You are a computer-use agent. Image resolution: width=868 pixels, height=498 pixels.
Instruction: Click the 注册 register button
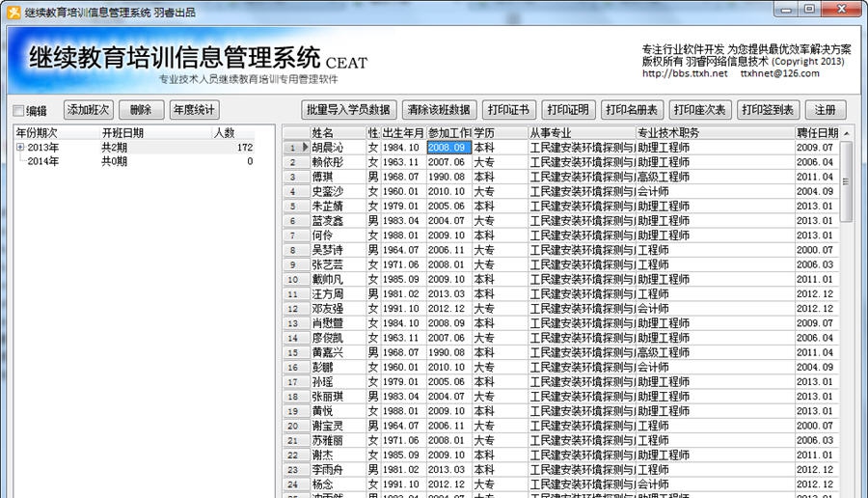tap(825, 110)
